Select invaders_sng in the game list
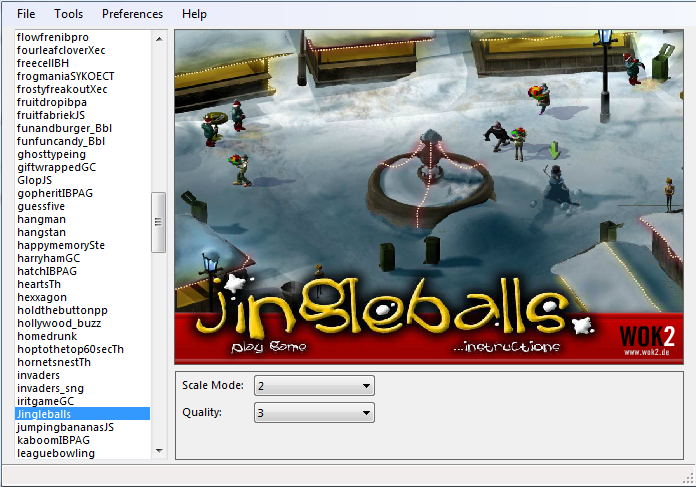The width and height of the screenshot is (696, 487). [x=82, y=388]
